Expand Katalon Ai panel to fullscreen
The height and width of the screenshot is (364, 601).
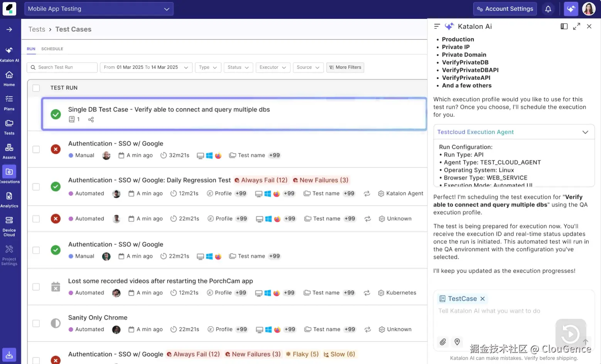pos(577,27)
